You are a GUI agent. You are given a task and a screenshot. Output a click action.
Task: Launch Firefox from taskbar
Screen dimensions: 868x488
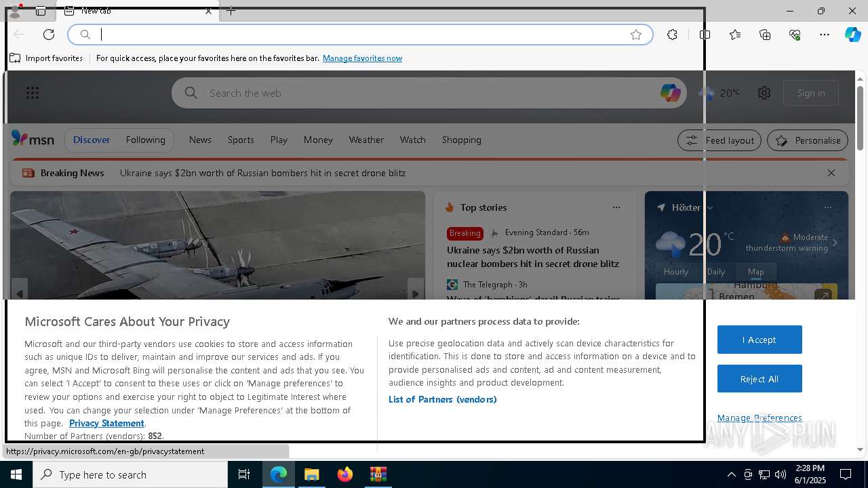(345, 474)
